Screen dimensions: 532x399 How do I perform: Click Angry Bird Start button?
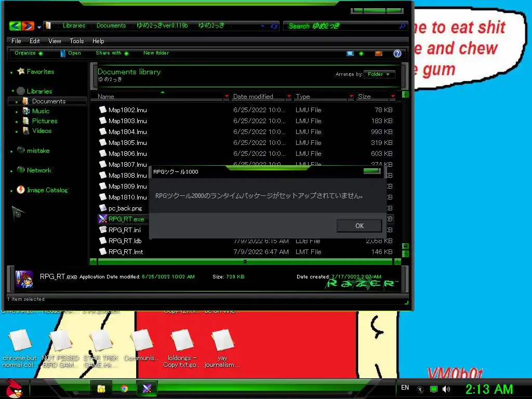[14, 389]
